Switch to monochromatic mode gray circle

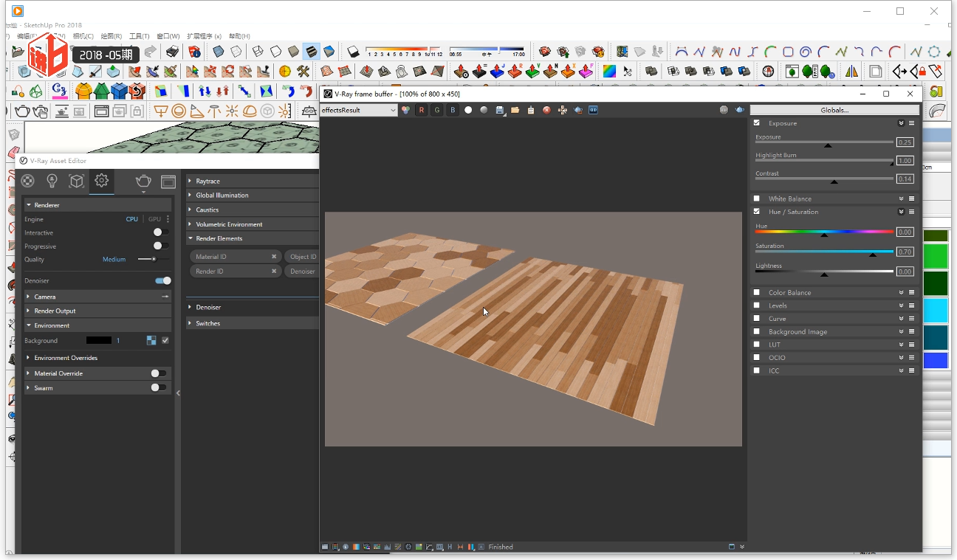pos(484,110)
